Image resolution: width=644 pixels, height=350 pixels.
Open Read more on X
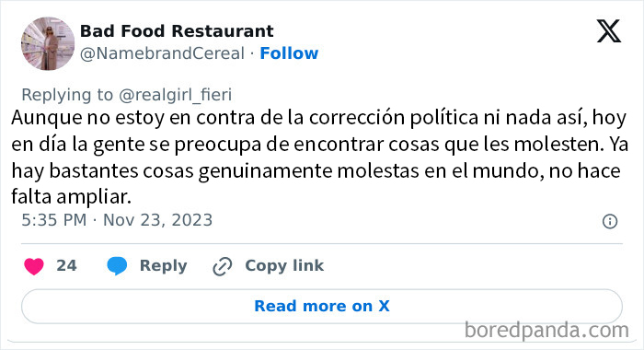pyautogui.click(x=322, y=306)
